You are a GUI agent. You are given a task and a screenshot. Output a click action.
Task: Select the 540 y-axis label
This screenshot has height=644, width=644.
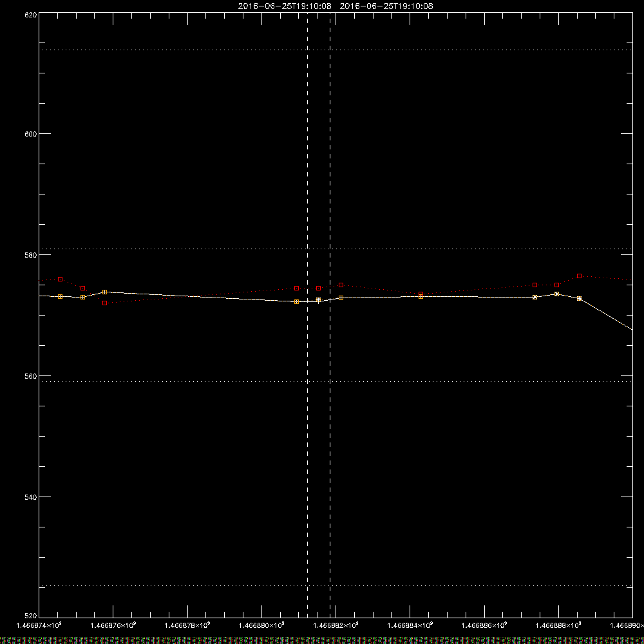[31, 497]
